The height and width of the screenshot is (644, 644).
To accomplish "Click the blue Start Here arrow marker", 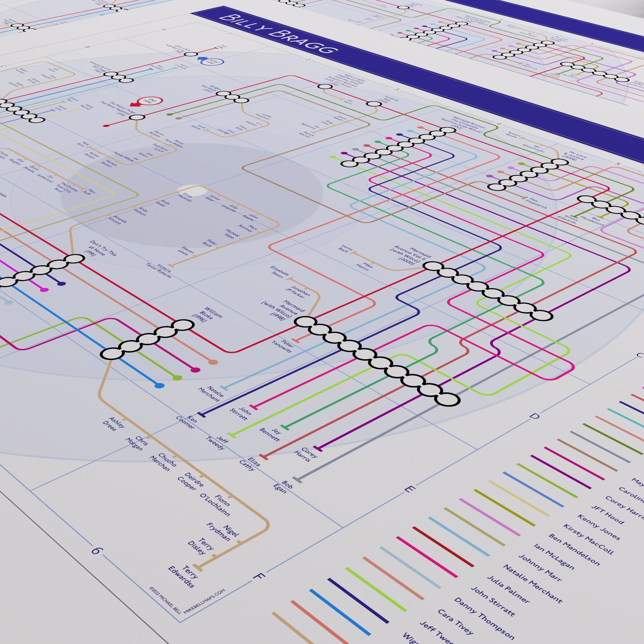I will point(211,61).
